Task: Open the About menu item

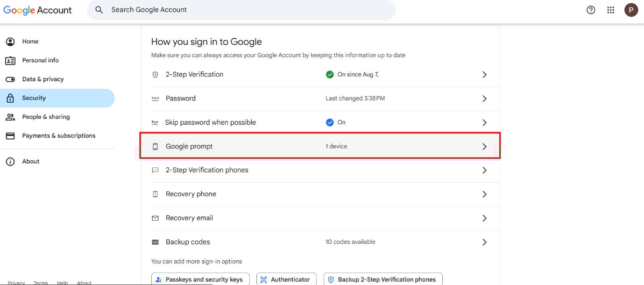Action: coord(57,162)
